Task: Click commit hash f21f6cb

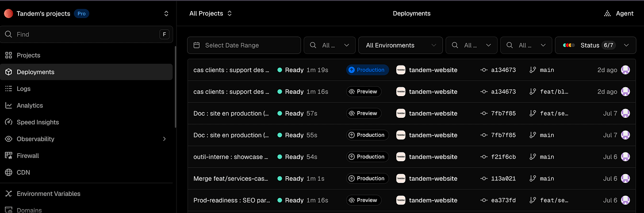Action: [503, 157]
